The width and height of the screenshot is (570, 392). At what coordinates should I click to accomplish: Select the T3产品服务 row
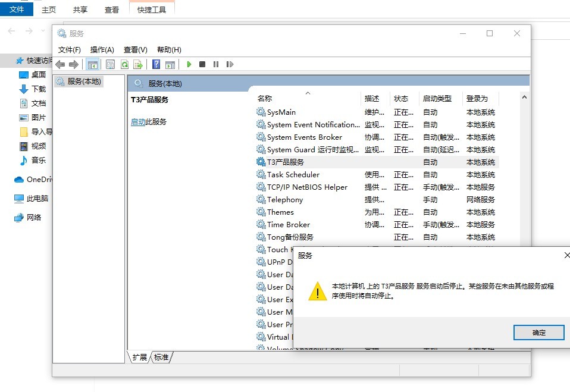(377, 162)
